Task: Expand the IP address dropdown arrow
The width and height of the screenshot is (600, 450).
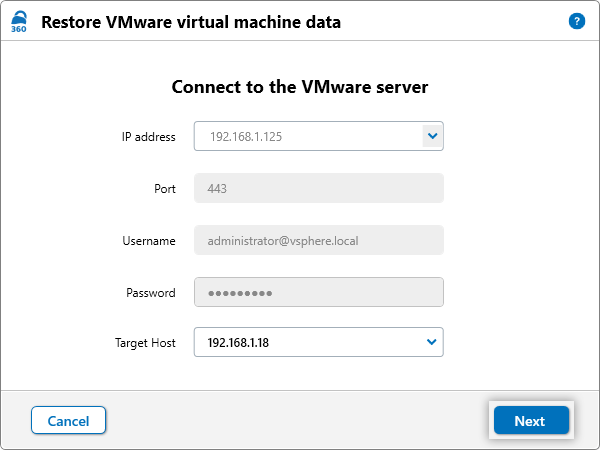Action: 432,136
